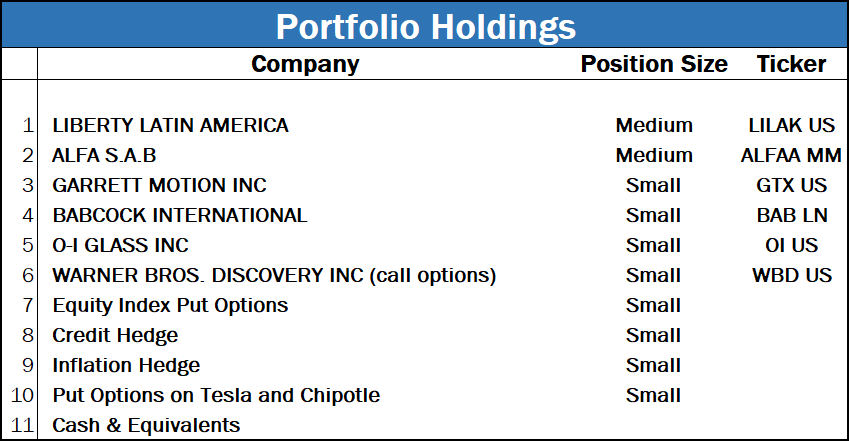
Task: Click the LILAK US ticker cell
Action: [791, 126]
